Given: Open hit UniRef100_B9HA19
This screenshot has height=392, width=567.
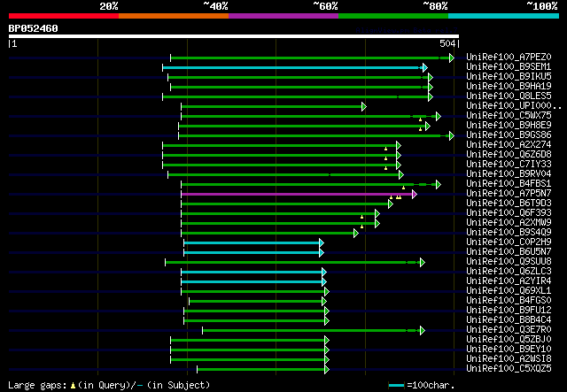Looking at the screenshot, I should click(x=509, y=87).
